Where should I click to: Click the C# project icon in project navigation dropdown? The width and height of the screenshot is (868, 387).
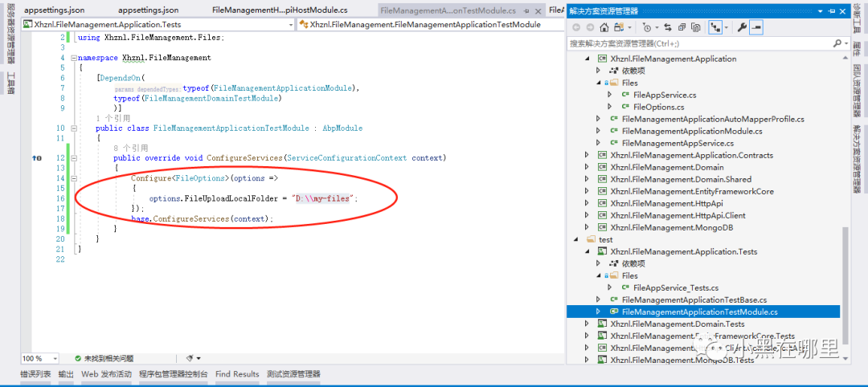(27, 24)
